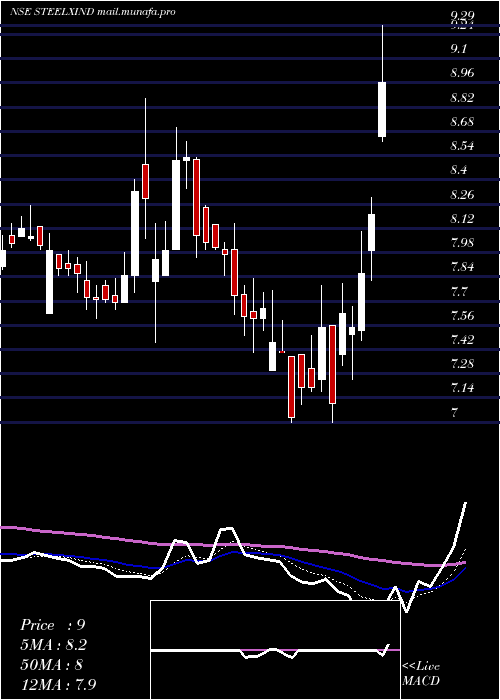Image resolution: width=500 pixels, height=700 pixels.
Task: Click the 8.96 price axis label
Action: pos(462,73)
